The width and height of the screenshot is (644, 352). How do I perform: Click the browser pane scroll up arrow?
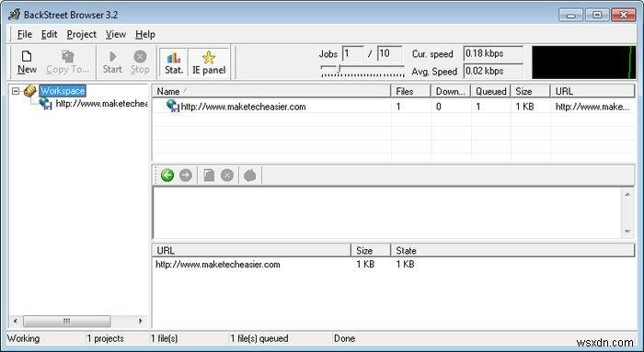tap(627, 194)
